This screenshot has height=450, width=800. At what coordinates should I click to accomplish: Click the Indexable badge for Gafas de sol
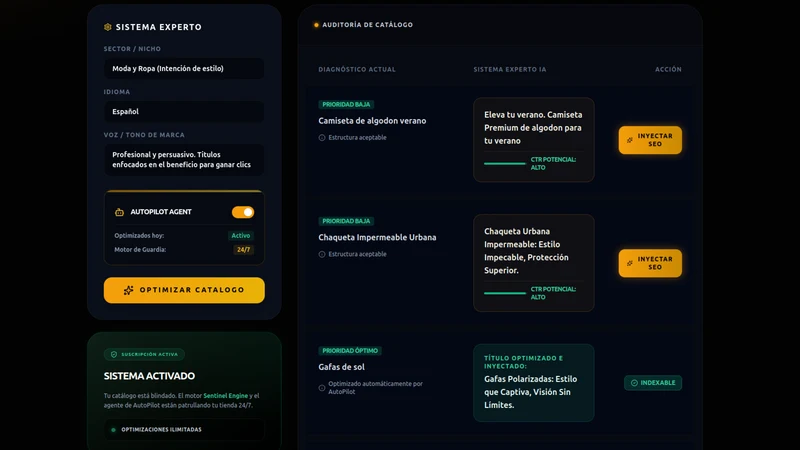[x=653, y=383]
